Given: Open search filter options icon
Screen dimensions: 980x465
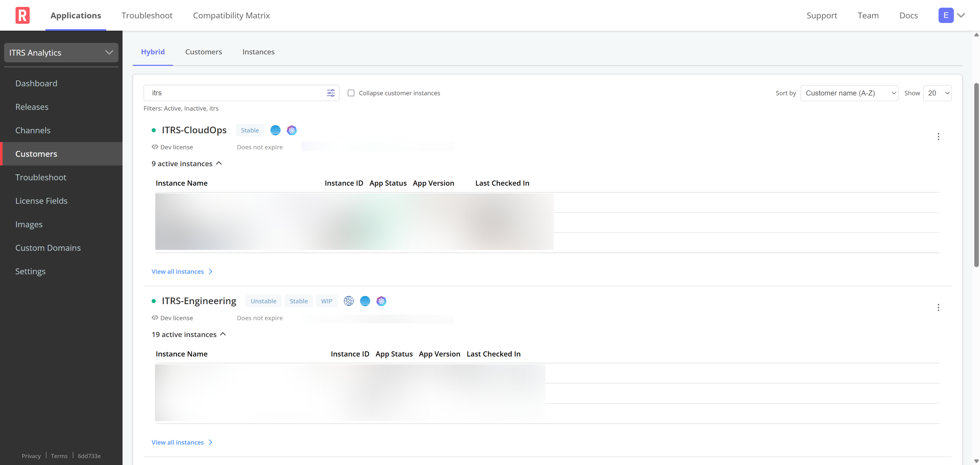Looking at the screenshot, I should coord(330,93).
